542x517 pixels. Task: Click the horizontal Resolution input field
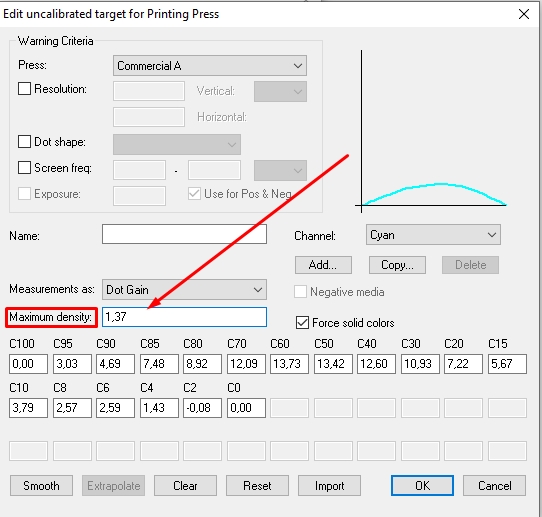[x=149, y=117]
